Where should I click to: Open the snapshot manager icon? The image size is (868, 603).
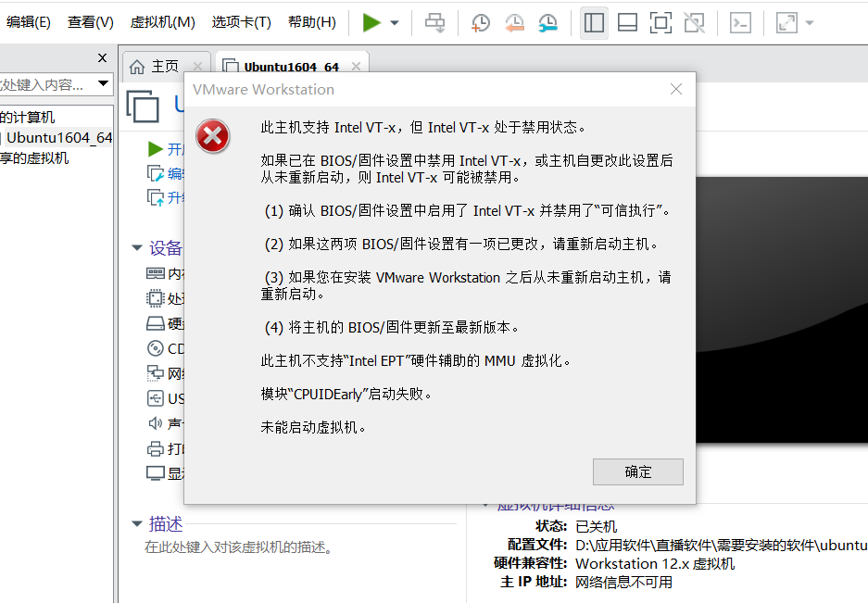547,23
